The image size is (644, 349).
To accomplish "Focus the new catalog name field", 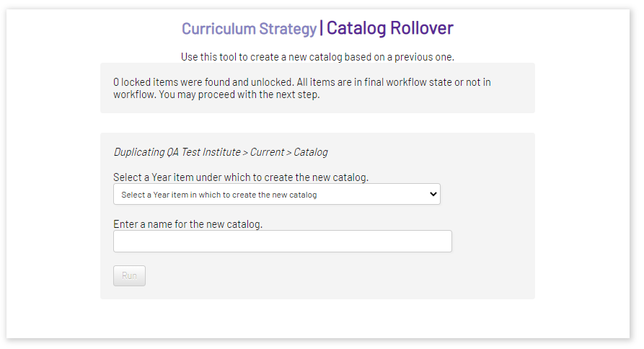I will [283, 241].
